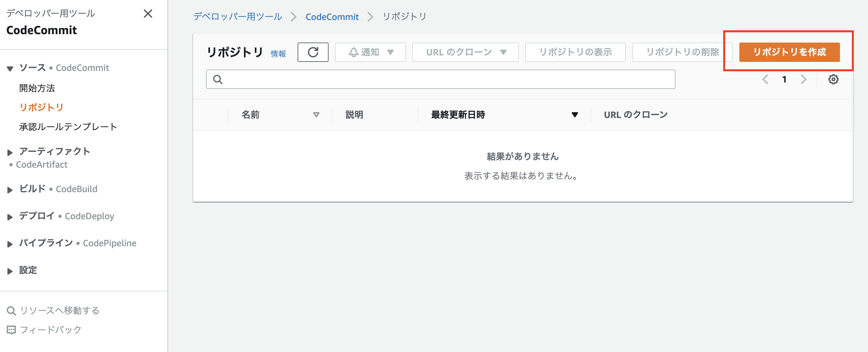Click the リポジトリ breadcrumb text
The width and height of the screenshot is (868, 352).
point(404,16)
